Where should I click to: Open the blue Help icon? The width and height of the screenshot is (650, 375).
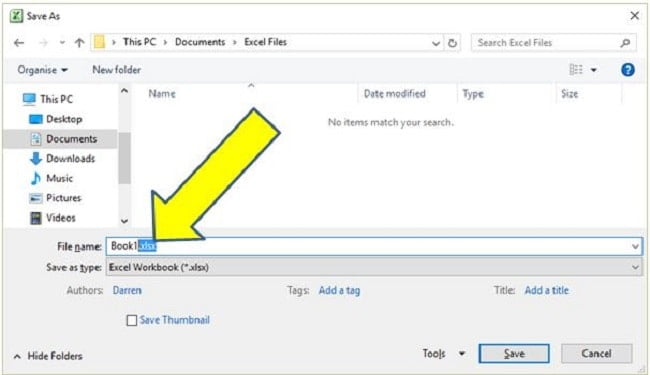[628, 70]
